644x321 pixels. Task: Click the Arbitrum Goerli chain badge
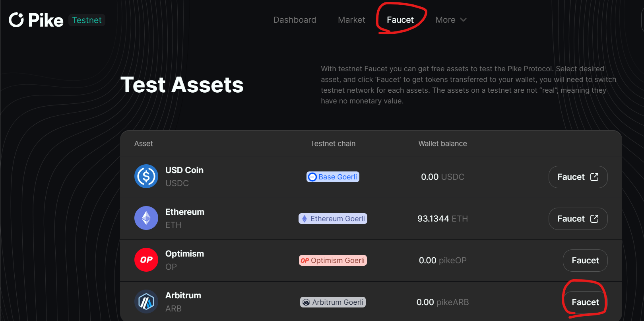click(x=333, y=302)
